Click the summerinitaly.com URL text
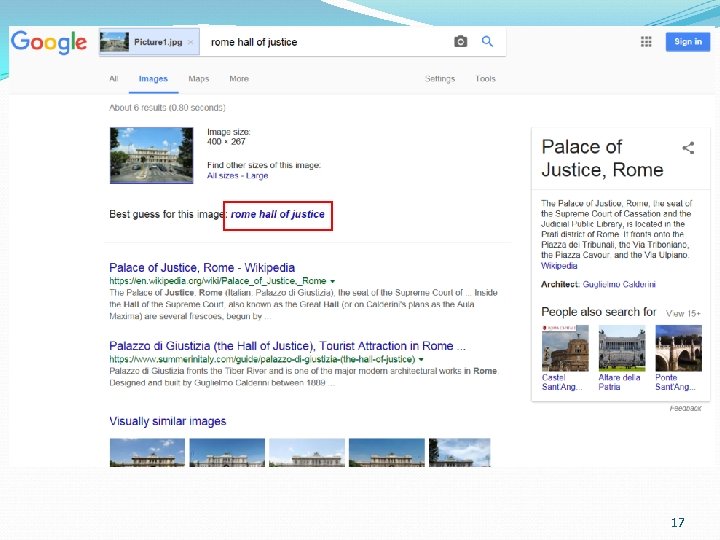Screen dimensions: 720x540 (262, 359)
